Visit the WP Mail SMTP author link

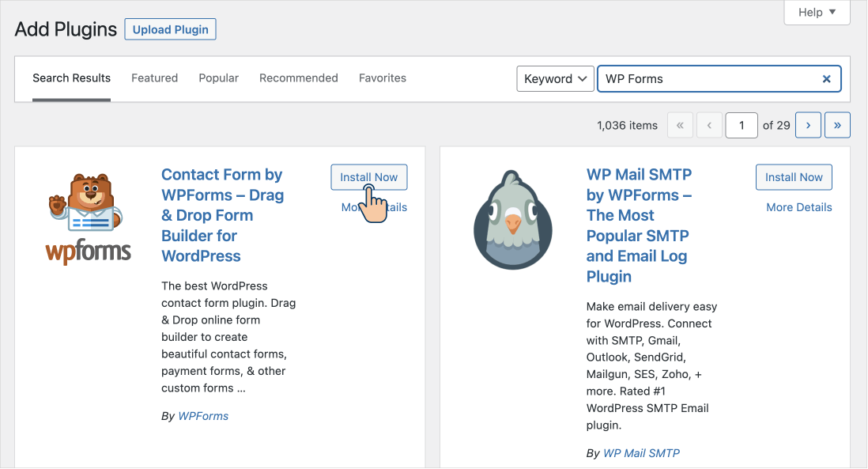pos(641,453)
